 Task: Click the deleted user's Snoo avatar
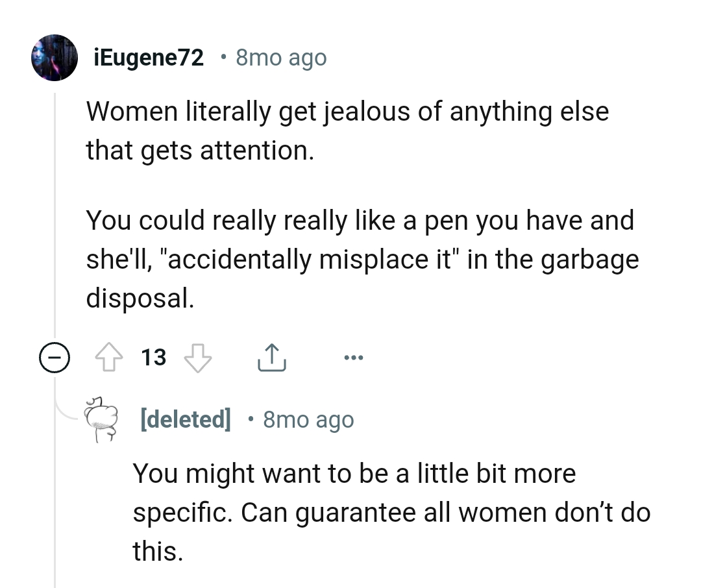pos(101,419)
